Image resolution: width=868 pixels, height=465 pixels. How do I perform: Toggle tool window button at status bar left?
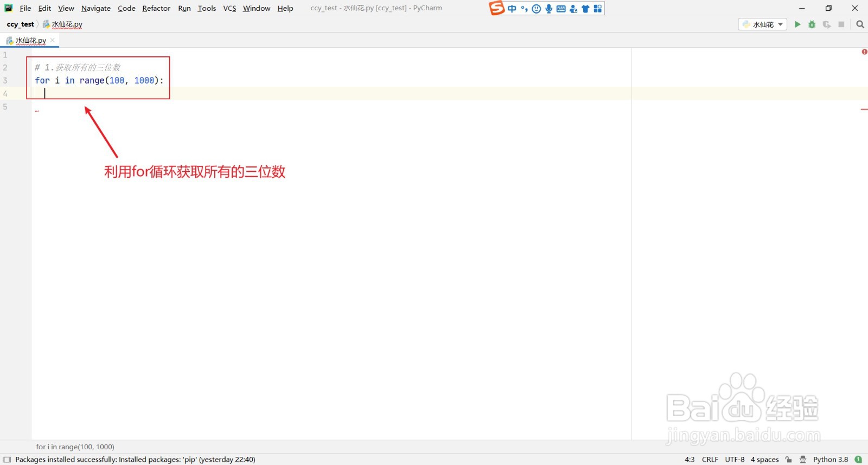coord(7,460)
